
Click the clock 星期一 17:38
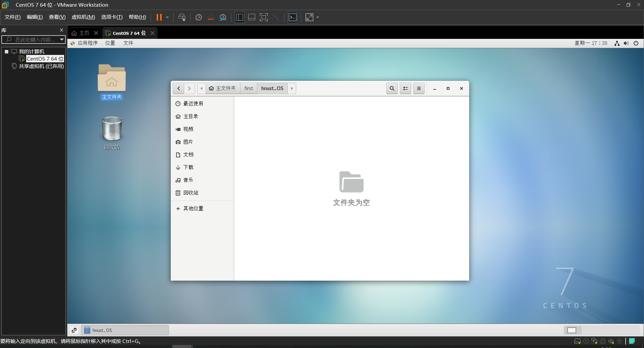(591, 43)
